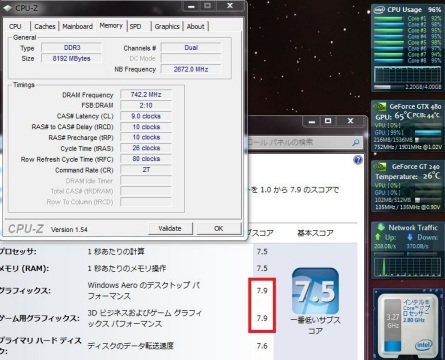Open the SPD tab
The height and width of the screenshot is (360, 445).
coord(135,26)
